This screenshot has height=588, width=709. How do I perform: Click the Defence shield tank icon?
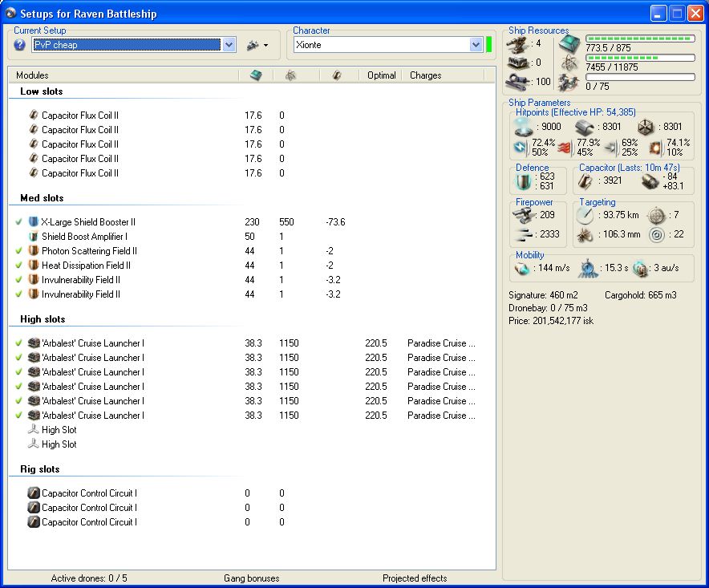pyautogui.click(x=523, y=181)
